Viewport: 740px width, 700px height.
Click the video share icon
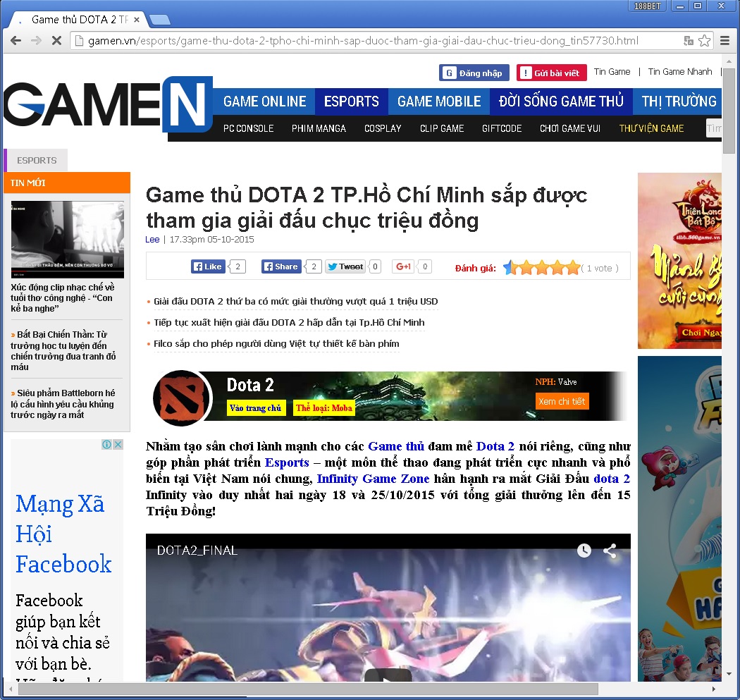[x=610, y=551]
